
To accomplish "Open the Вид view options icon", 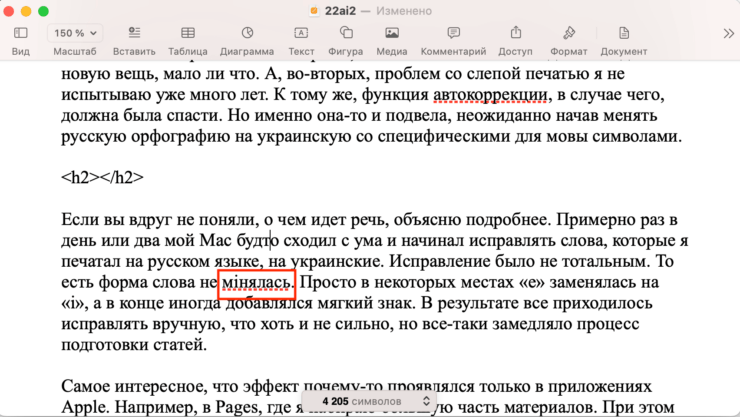I will point(20,33).
